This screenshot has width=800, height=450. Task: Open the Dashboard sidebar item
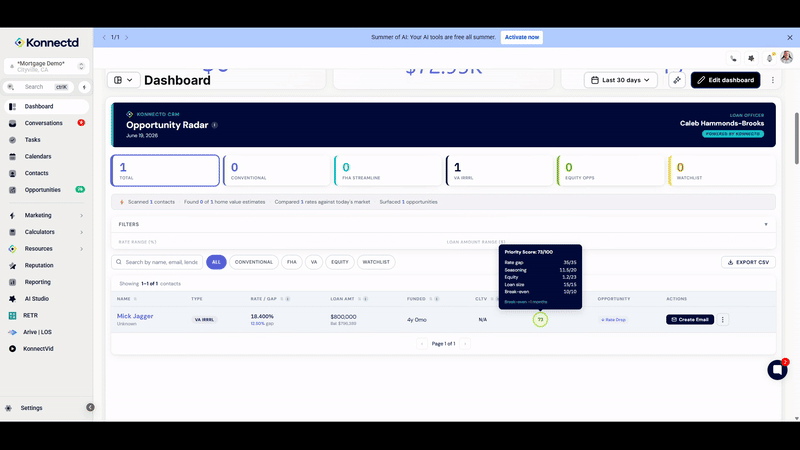tap(46, 106)
